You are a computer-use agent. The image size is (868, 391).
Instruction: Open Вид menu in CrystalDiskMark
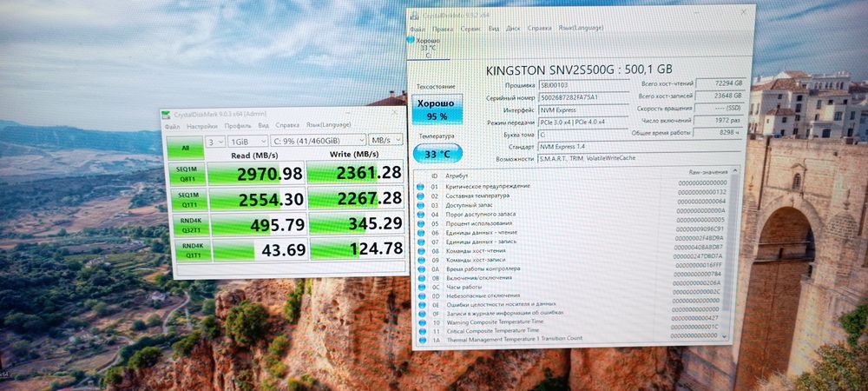264,126
